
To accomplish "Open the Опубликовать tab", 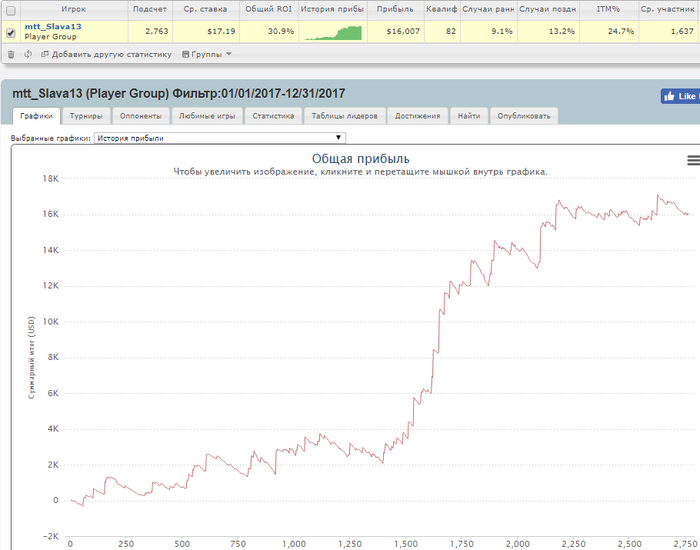I will [x=524, y=116].
